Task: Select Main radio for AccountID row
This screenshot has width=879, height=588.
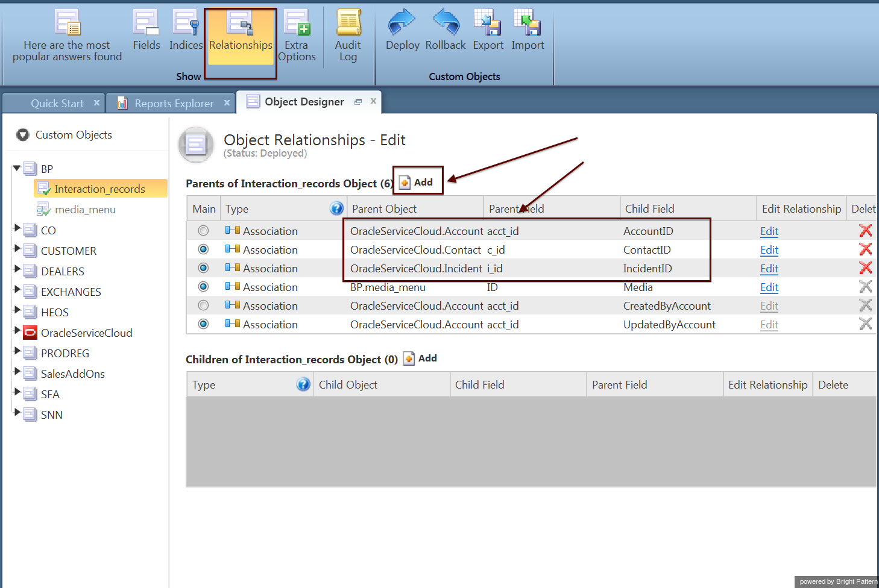Action: (x=203, y=231)
